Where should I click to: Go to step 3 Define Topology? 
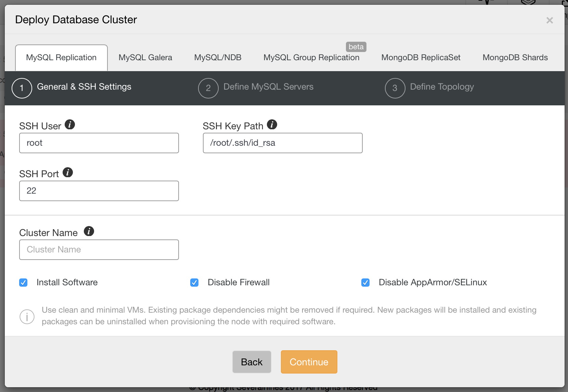tap(429, 88)
